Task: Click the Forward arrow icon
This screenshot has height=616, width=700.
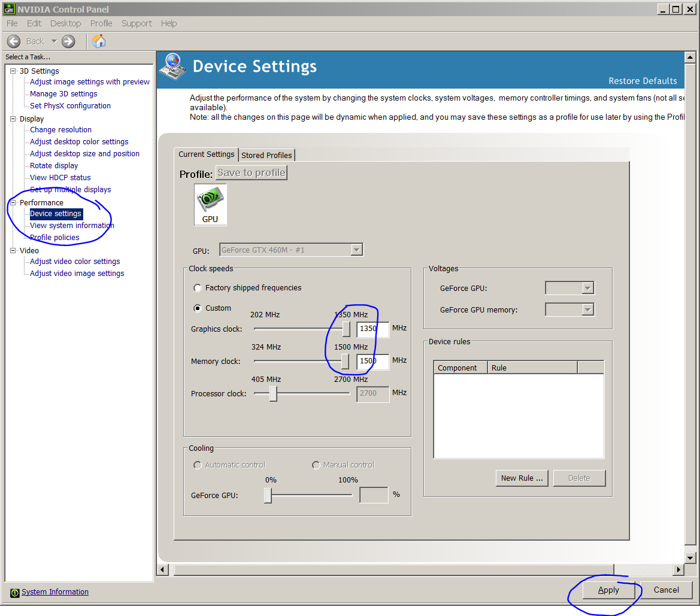Action: tap(68, 41)
